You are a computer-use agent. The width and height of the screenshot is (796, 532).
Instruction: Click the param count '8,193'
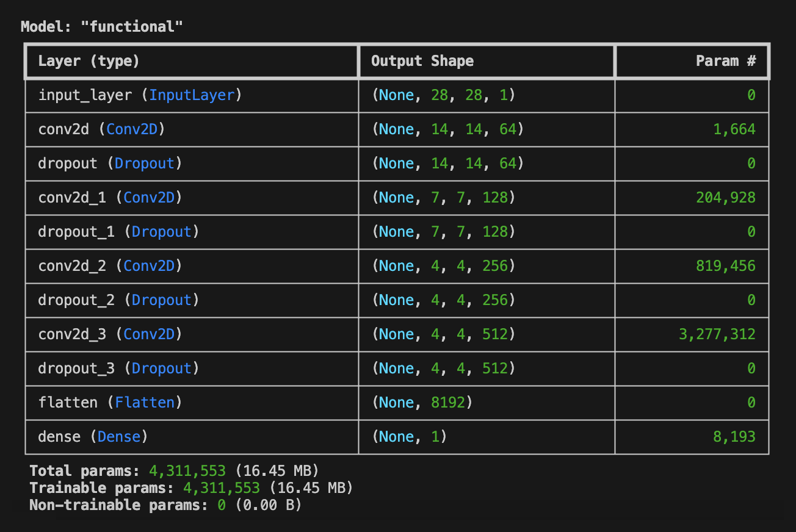(x=734, y=437)
